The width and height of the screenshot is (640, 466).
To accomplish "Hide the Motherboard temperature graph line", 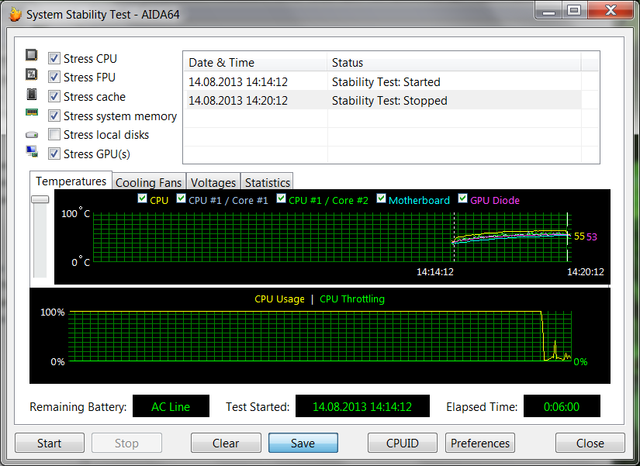I will tap(381, 200).
